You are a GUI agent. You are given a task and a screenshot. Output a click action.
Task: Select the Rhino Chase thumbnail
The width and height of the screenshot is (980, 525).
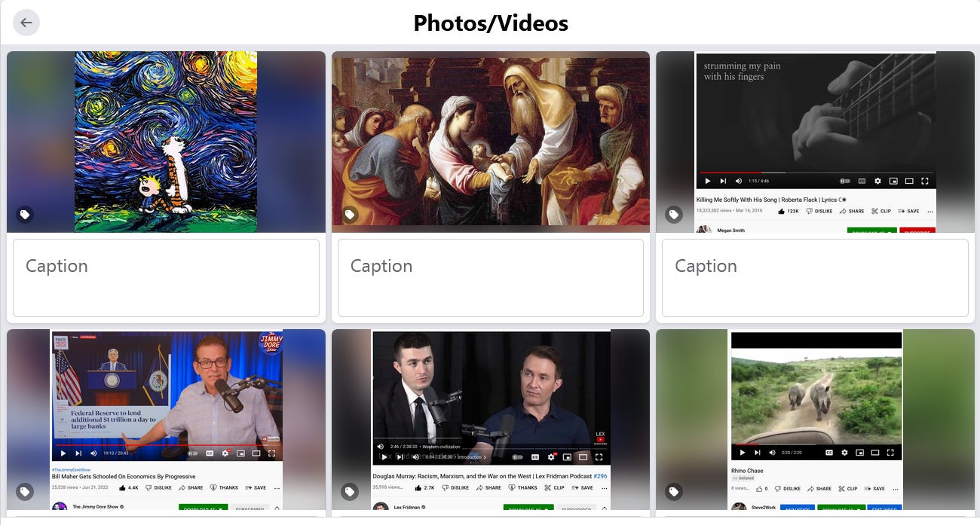pyautogui.click(x=815, y=420)
